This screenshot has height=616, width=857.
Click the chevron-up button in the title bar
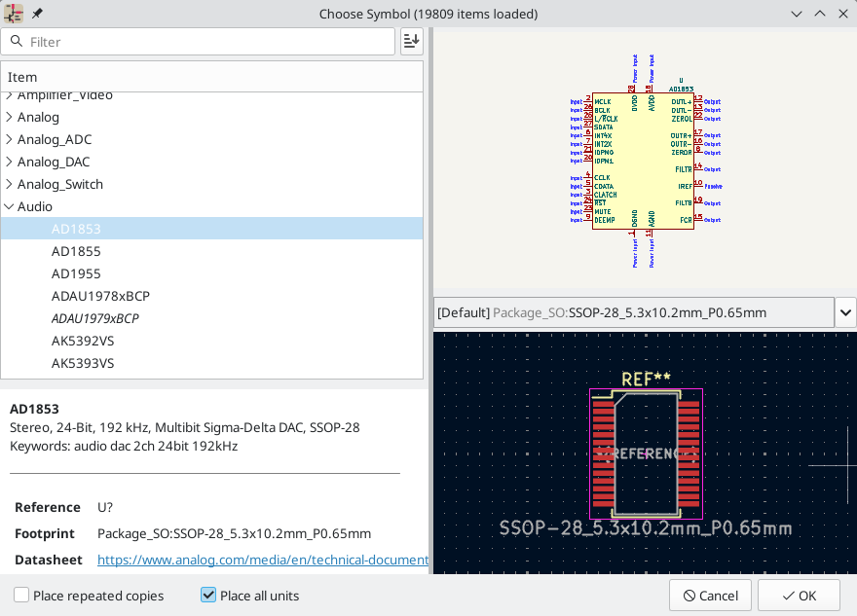(820, 14)
